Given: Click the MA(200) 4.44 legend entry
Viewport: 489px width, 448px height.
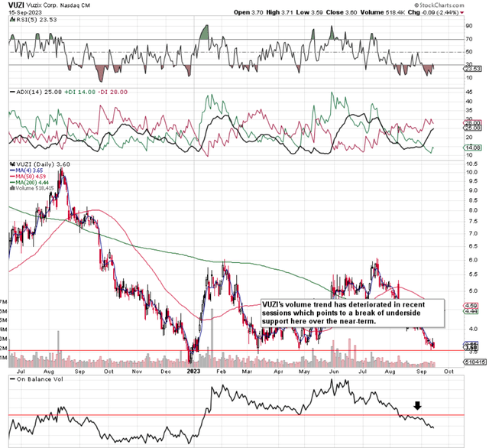Looking at the screenshot, I should pyautogui.click(x=29, y=183).
